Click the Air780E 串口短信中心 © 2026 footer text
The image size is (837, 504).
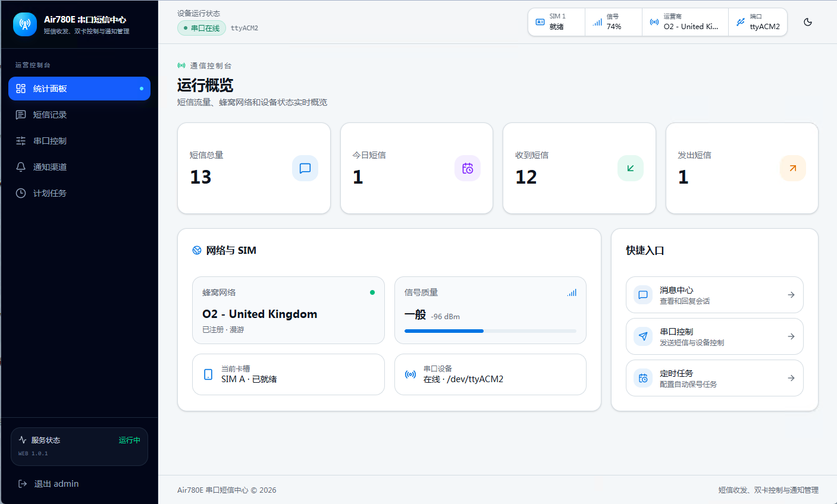click(x=227, y=490)
